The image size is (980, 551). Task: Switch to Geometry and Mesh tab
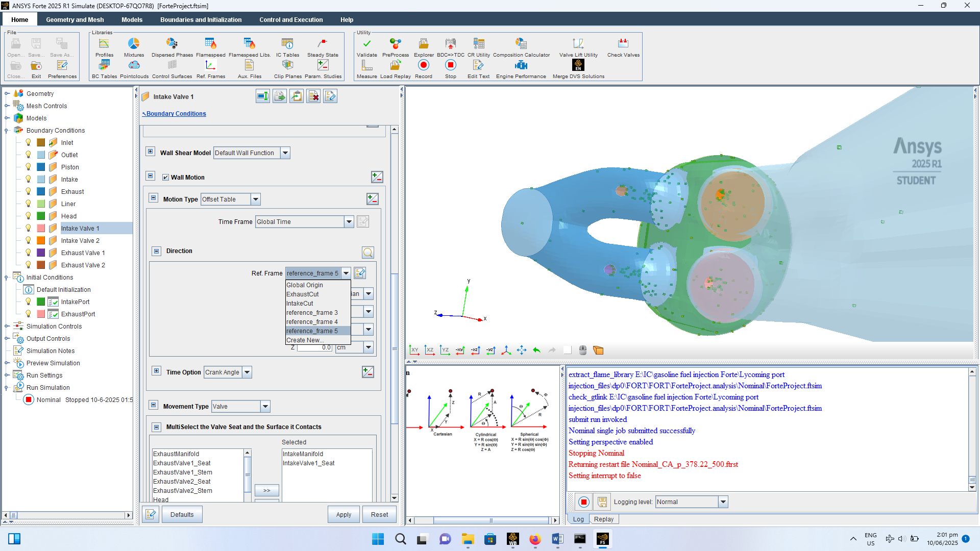75,20
